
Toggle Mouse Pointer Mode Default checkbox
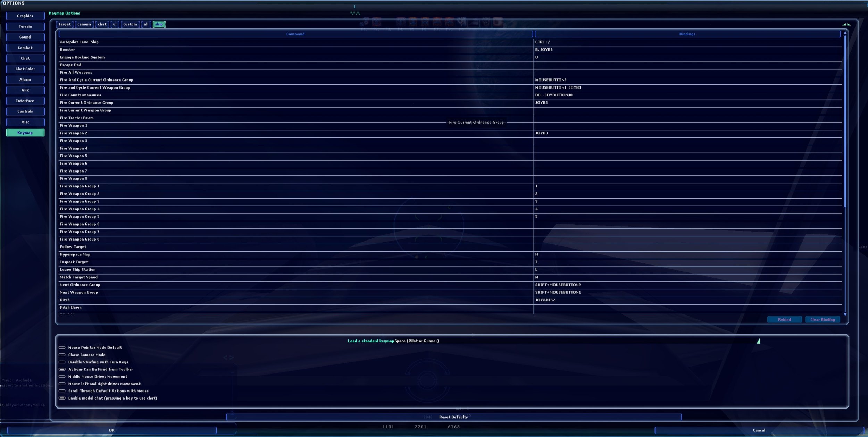click(x=62, y=347)
